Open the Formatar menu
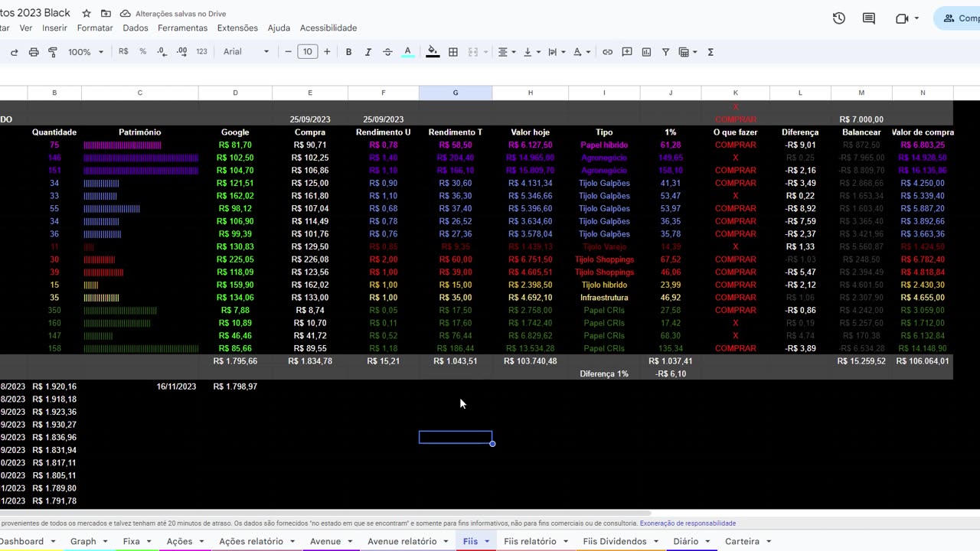The image size is (980, 551). pos(95,28)
